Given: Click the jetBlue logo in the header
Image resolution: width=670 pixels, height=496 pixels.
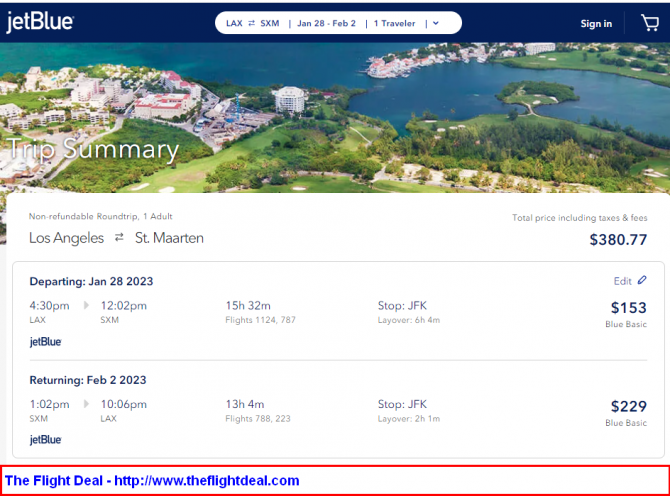Looking at the screenshot, I should (x=40, y=22).
